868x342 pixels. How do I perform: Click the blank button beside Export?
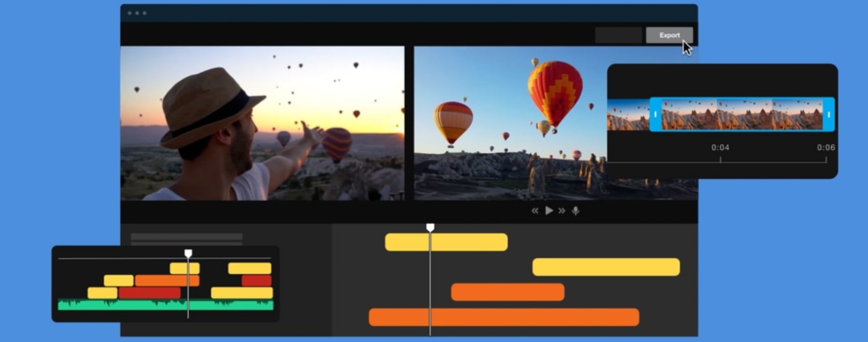617,35
